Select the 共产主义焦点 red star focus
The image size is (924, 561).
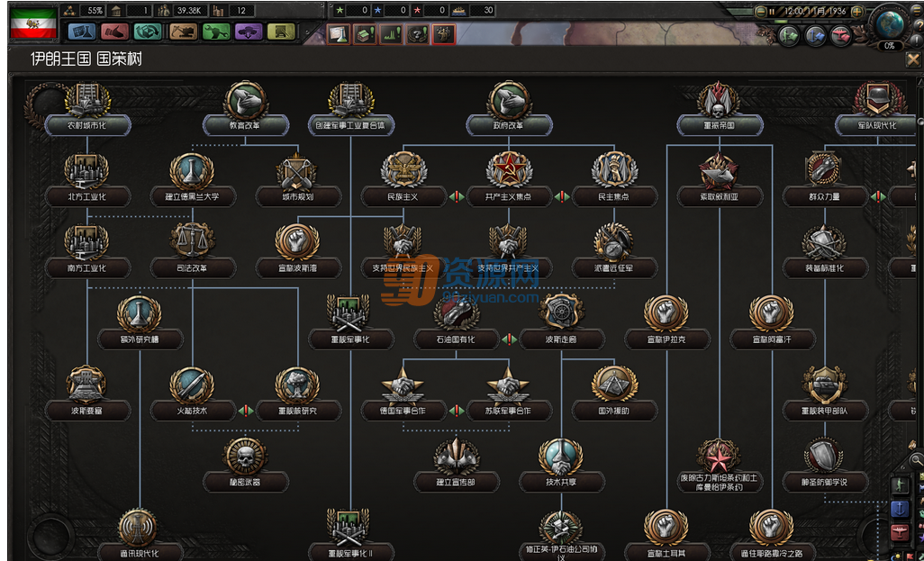[x=509, y=180]
